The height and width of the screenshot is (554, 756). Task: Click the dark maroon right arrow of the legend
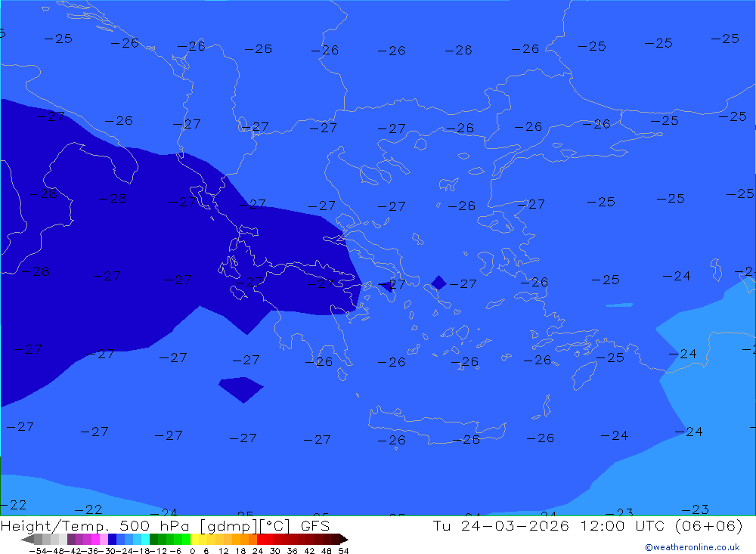pos(344,539)
